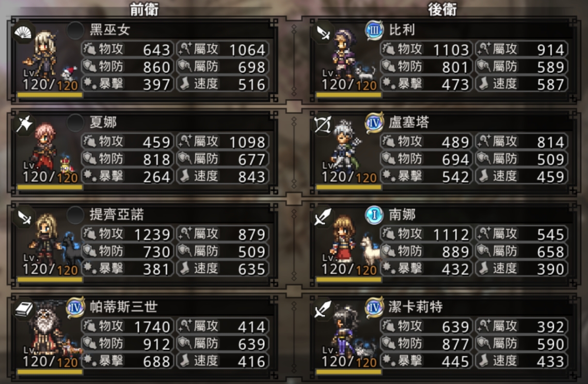Image resolution: width=588 pixels, height=384 pixels.
Task: Click the sword weapon icon on 南娜's card
Action: pyautogui.click(x=323, y=218)
